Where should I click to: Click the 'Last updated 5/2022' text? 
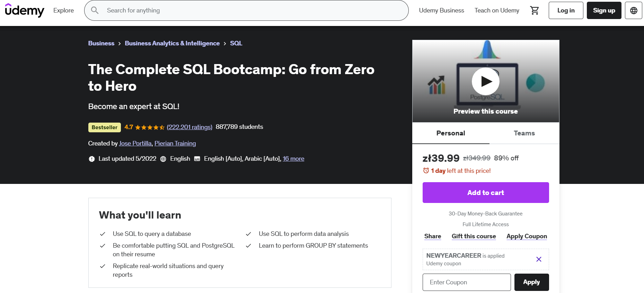[x=127, y=159]
